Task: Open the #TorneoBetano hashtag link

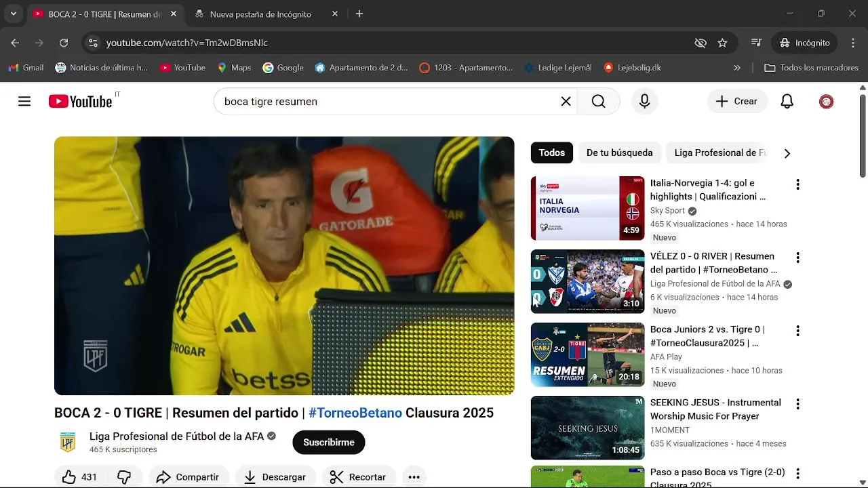Action: [355, 413]
